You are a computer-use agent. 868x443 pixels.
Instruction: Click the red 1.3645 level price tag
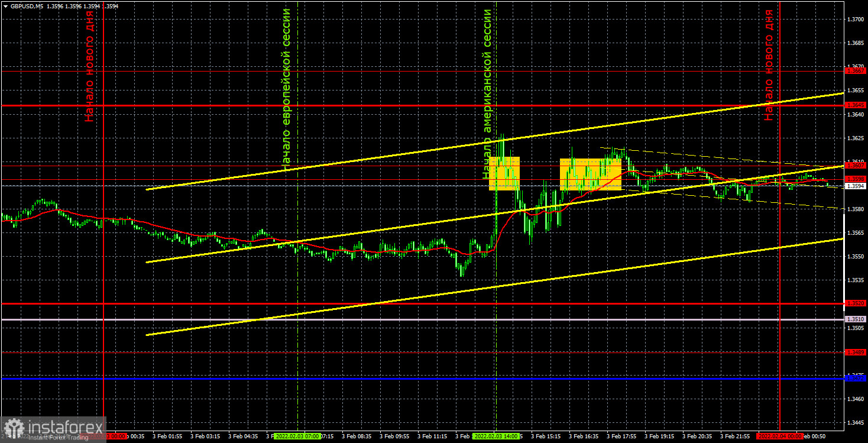coord(856,105)
